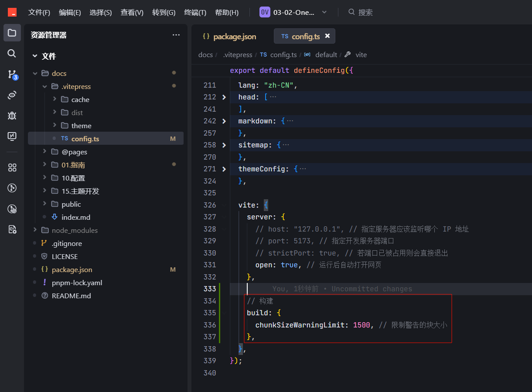
Task: Expand the dist folder
Action: (55, 112)
